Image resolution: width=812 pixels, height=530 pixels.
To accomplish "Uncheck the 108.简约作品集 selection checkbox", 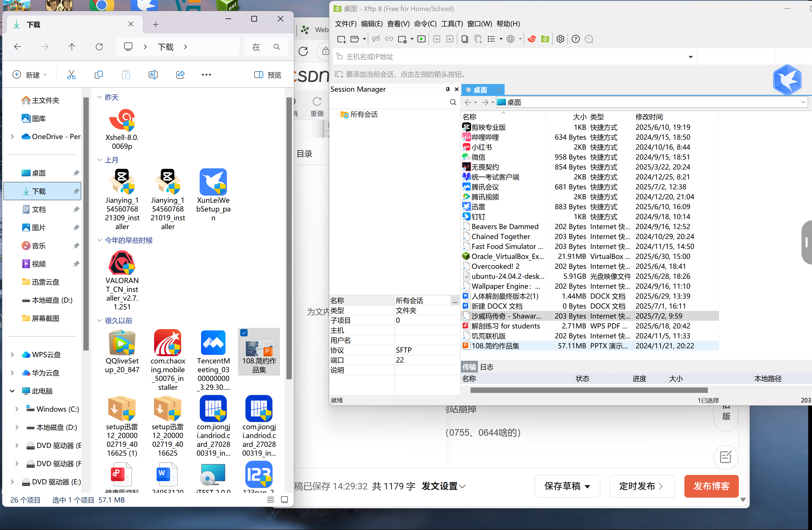I will (x=244, y=332).
